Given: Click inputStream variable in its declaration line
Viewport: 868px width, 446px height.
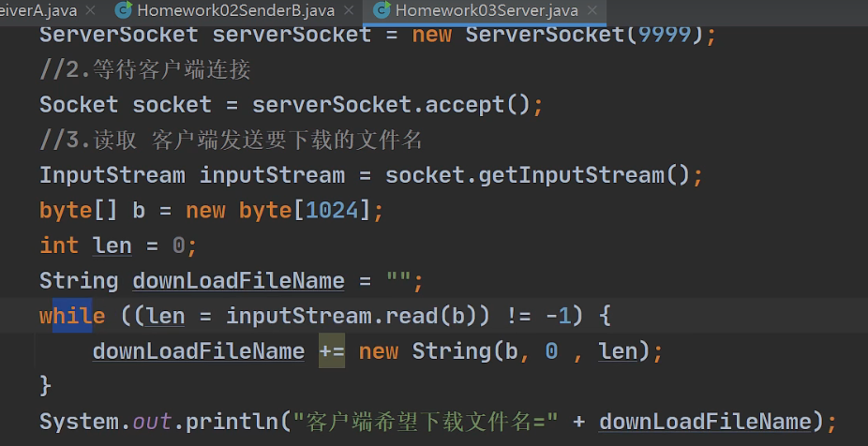Looking at the screenshot, I should click(x=272, y=175).
